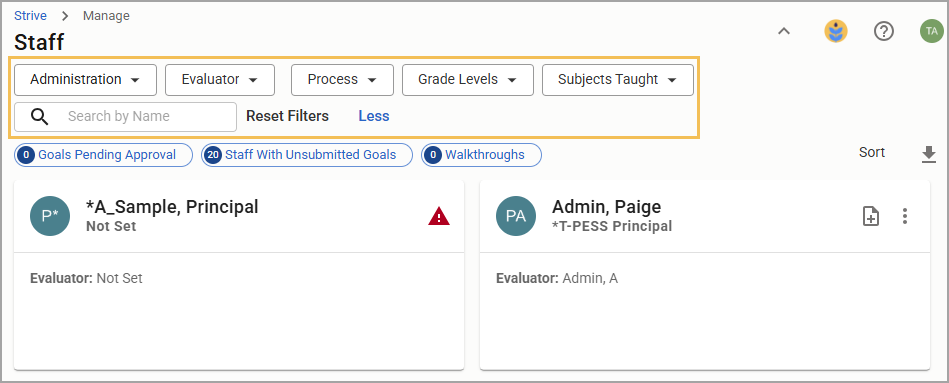Click the add document icon on Paige card
The width and height of the screenshot is (949, 383).
tap(870, 216)
